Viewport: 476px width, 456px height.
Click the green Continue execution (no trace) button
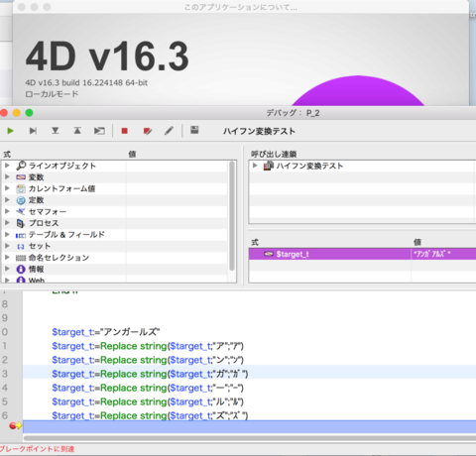click(10, 131)
